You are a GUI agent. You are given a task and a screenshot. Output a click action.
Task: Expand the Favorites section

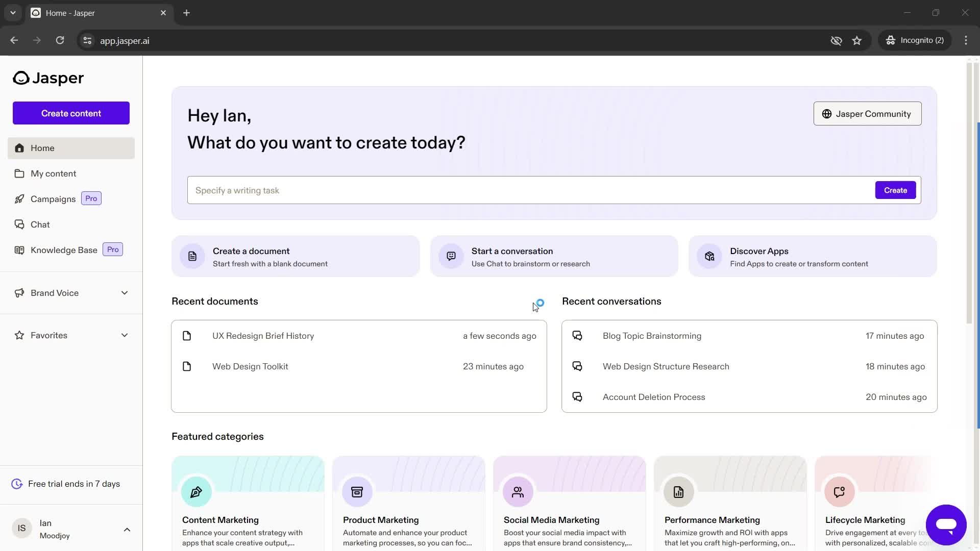pos(124,335)
